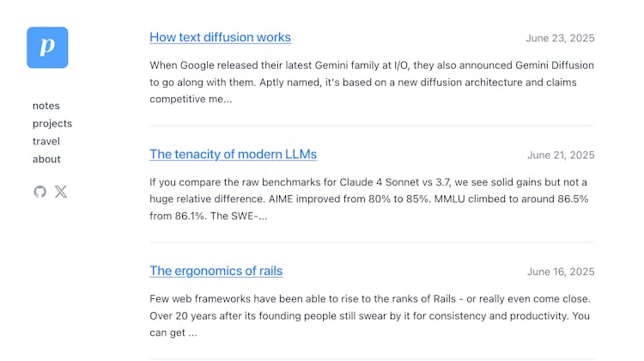Read "The tenacity of modern LLMs" article

(x=233, y=155)
